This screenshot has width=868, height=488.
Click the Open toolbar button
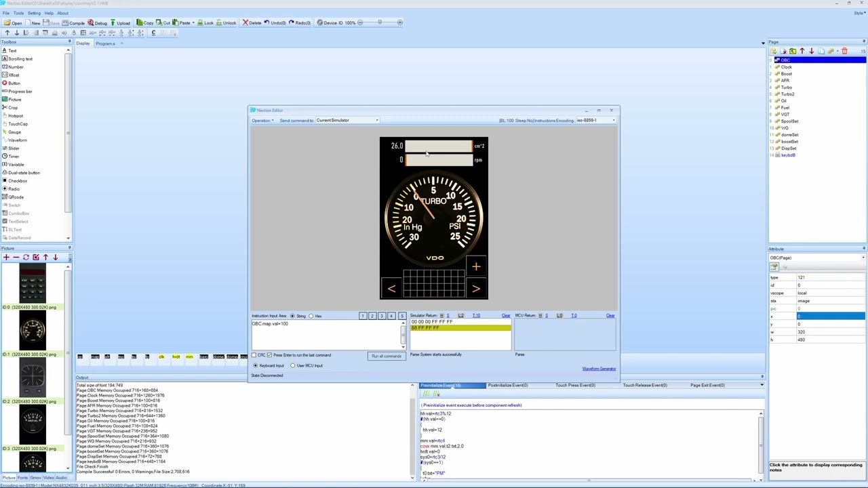(x=14, y=23)
